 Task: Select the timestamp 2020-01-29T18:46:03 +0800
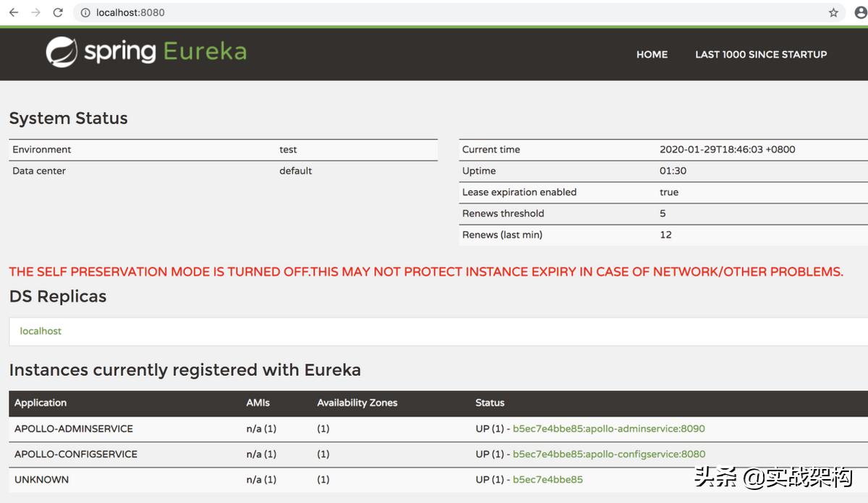(727, 150)
